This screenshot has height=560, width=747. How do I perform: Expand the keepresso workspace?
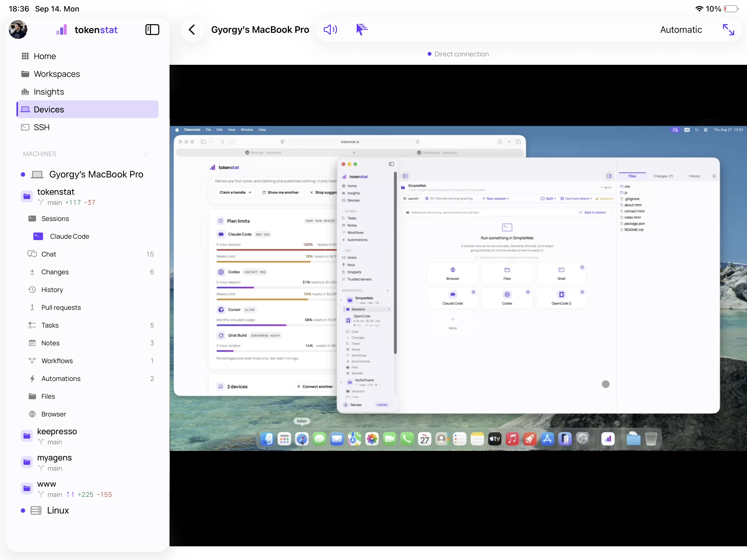(87, 436)
